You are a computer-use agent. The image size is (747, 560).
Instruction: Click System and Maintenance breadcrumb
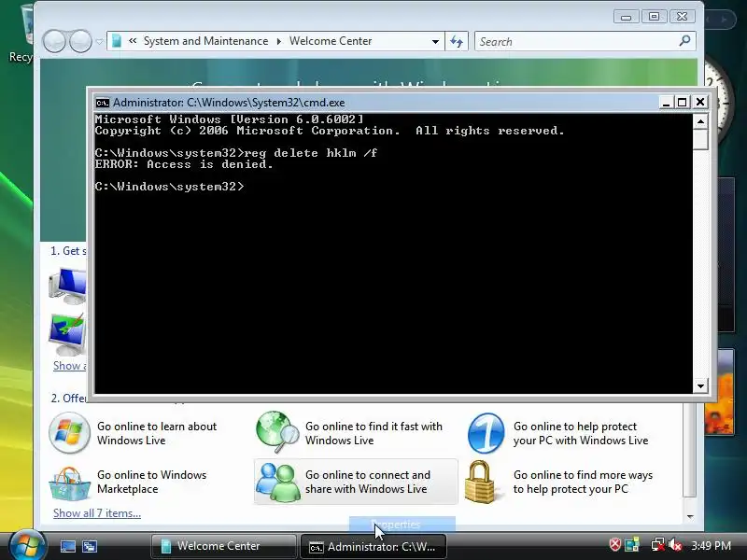(205, 41)
